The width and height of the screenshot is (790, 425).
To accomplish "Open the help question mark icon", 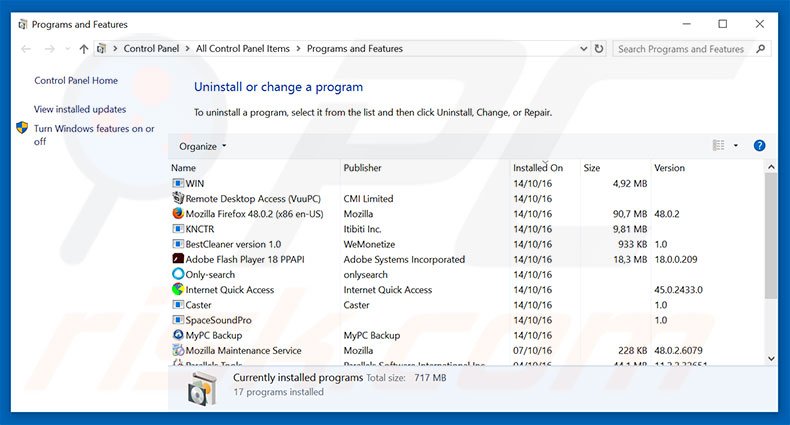I will coord(759,146).
